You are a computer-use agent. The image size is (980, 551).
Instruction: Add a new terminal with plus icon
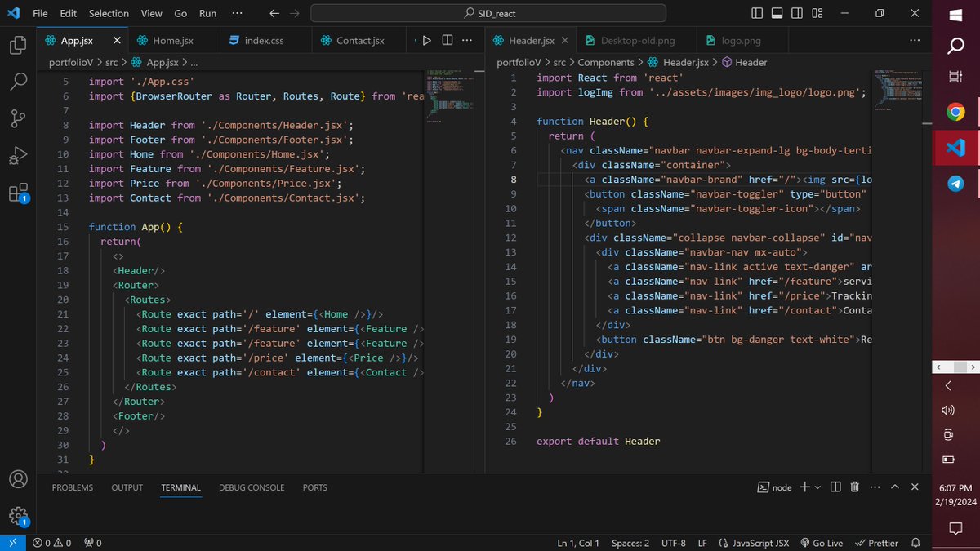point(804,487)
